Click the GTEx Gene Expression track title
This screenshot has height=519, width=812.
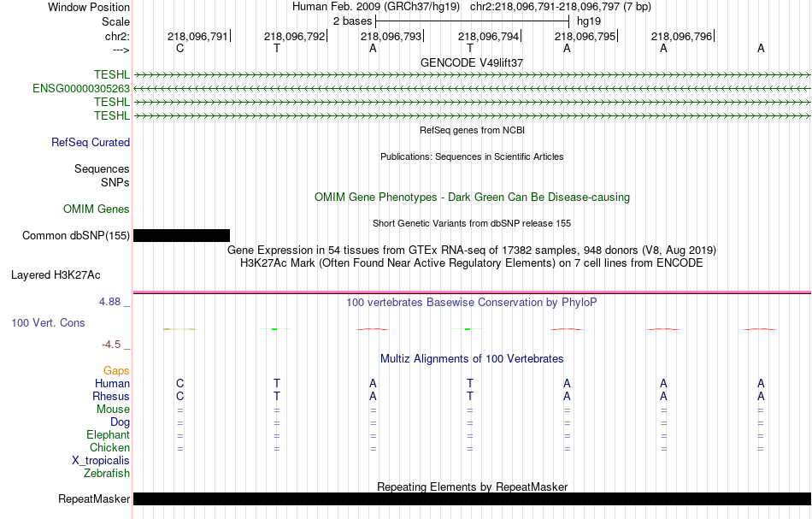point(472,251)
